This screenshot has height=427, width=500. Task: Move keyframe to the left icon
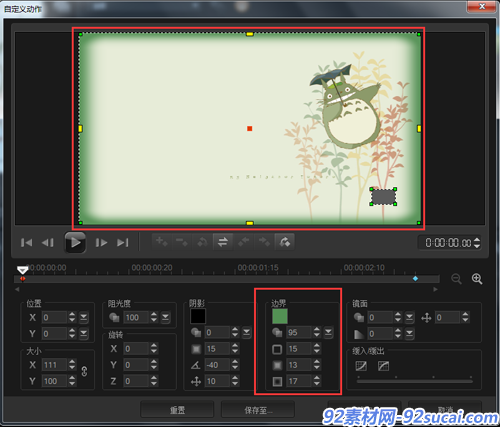(243, 242)
